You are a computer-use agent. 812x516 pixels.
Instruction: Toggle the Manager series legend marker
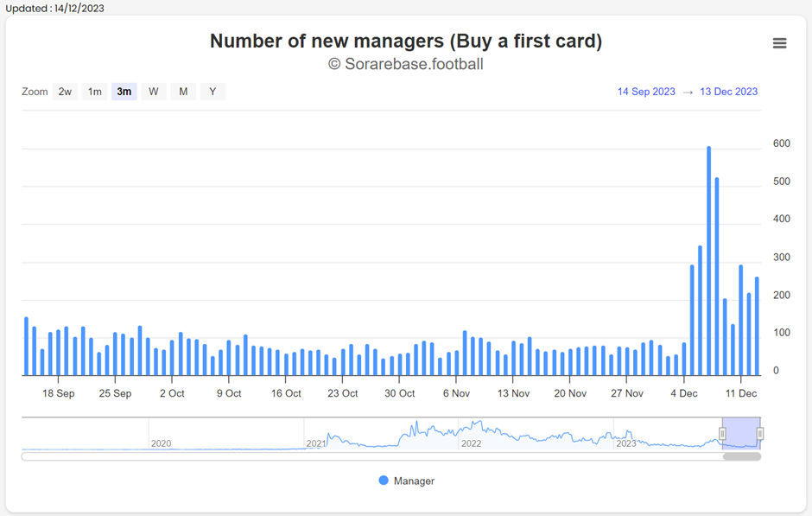[384, 481]
